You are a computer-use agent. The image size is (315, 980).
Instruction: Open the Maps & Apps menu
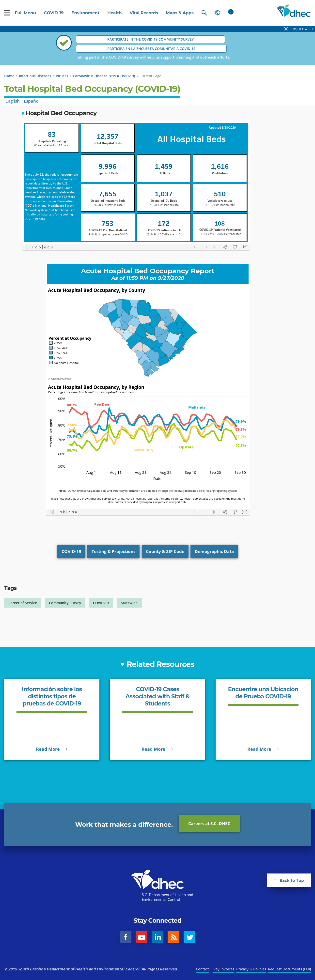click(180, 13)
